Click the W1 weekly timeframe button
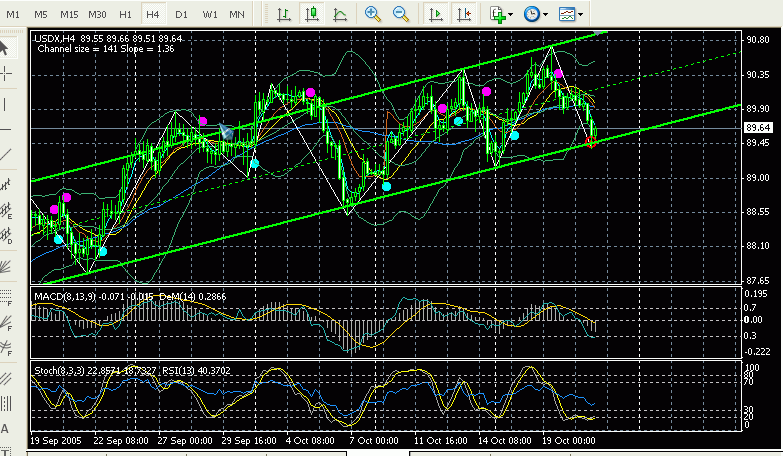This screenshot has height=456, width=783. (209, 14)
